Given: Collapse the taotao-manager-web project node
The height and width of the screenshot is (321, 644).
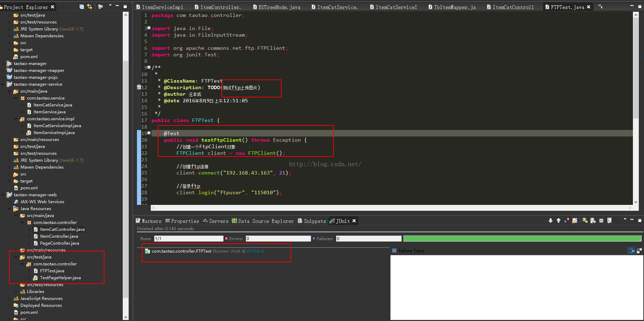Looking at the screenshot, I should point(3,195).
